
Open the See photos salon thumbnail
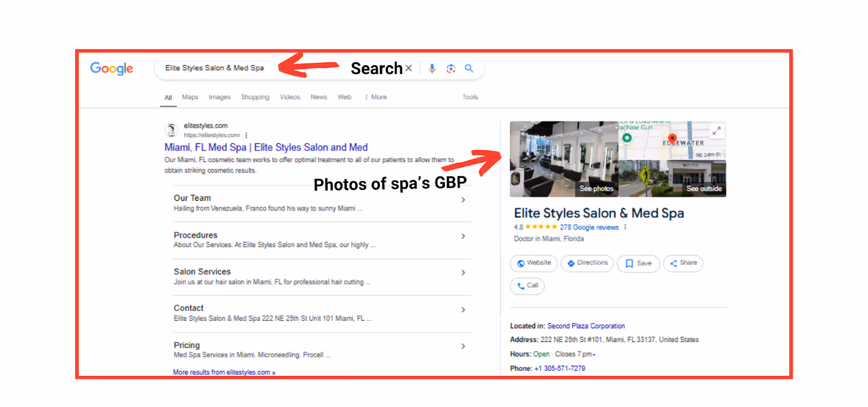point(564,159)
